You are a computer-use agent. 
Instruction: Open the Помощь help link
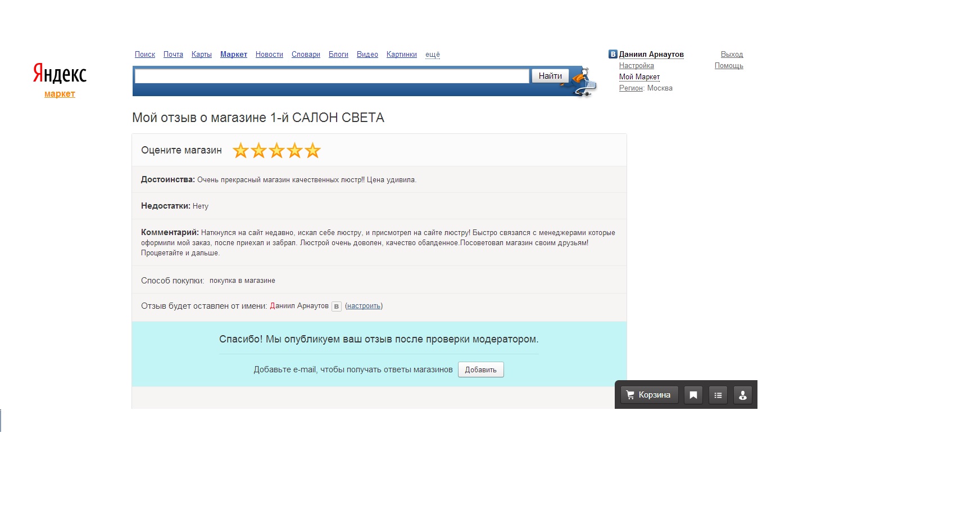[x=729, y=66]
